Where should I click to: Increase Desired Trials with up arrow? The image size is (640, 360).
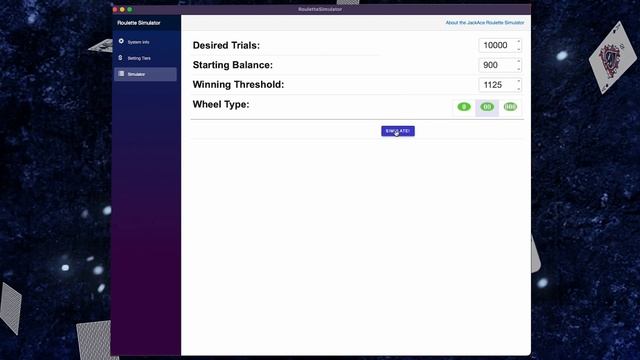point(519,42)
